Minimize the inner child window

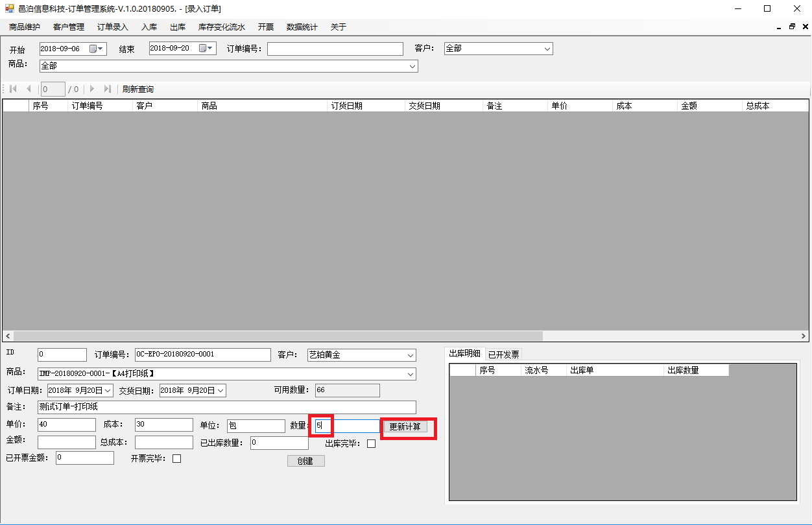pos(779,27)
